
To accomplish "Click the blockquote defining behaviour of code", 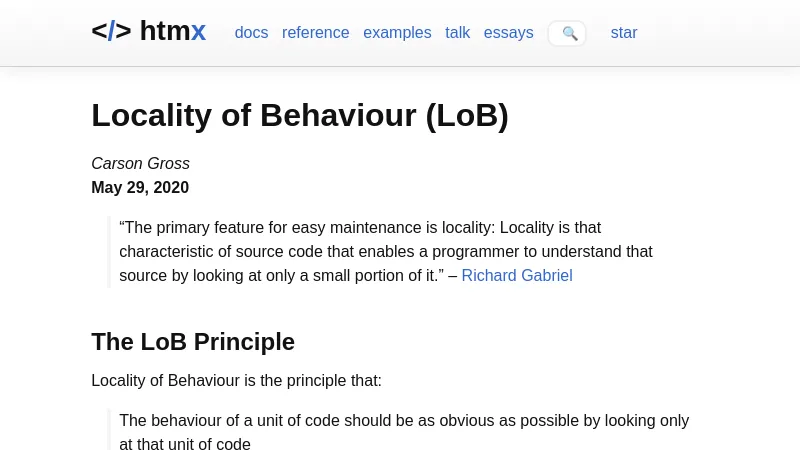I will tap(403, 432).
